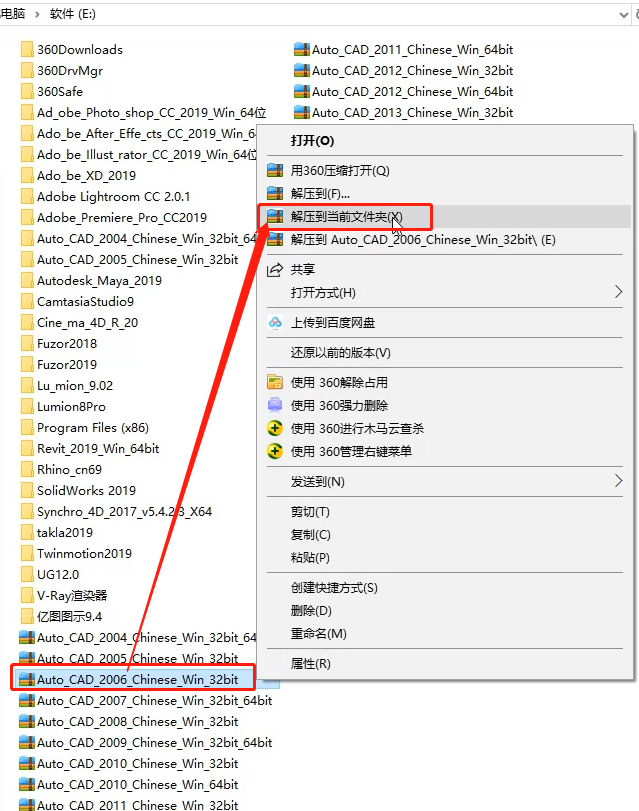Click the 360 zip icon beside 用360压缩打开
Screen dimensions: 639x811
(x=275, y=170)
